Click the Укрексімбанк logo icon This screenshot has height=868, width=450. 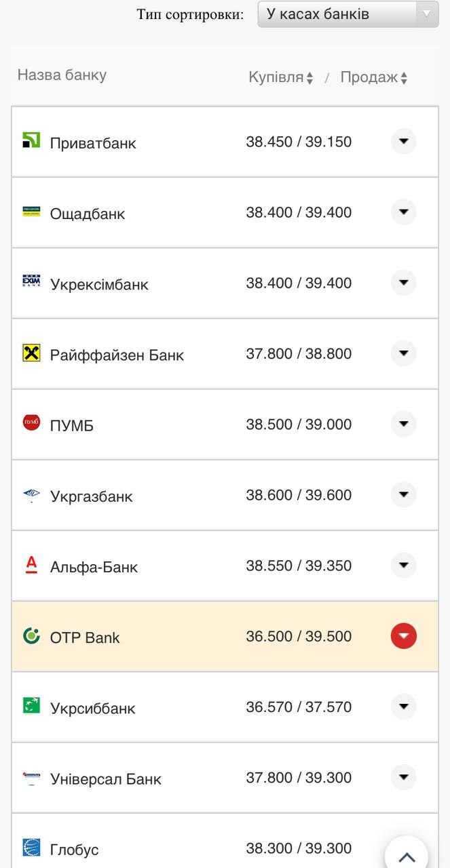31,282
